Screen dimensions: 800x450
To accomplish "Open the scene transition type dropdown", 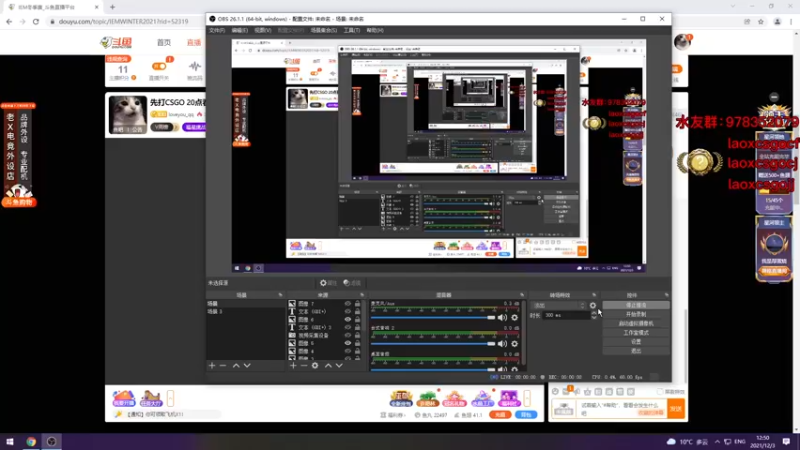I will coord(559,306).
